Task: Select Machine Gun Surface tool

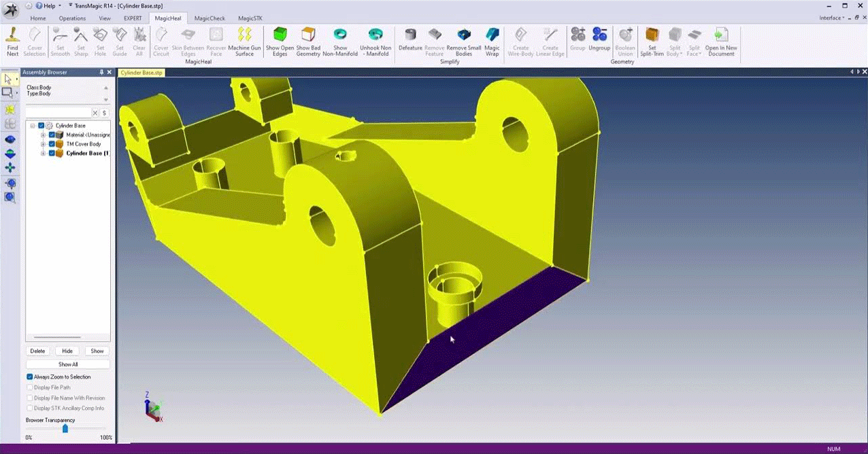Action: (x=244, y=41)
